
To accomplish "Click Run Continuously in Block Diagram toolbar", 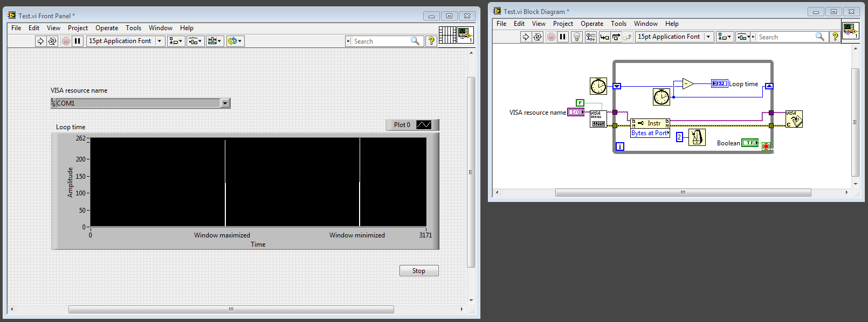I will tap(538, 37).
